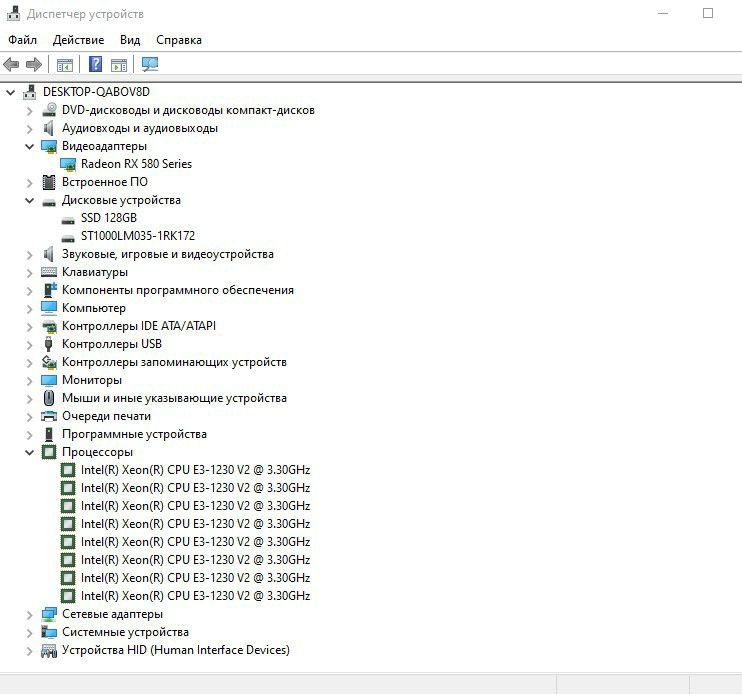Expand the Аудиовходы и аудиовыходы node
Viewport: 742px width, 694px height.
29,129
